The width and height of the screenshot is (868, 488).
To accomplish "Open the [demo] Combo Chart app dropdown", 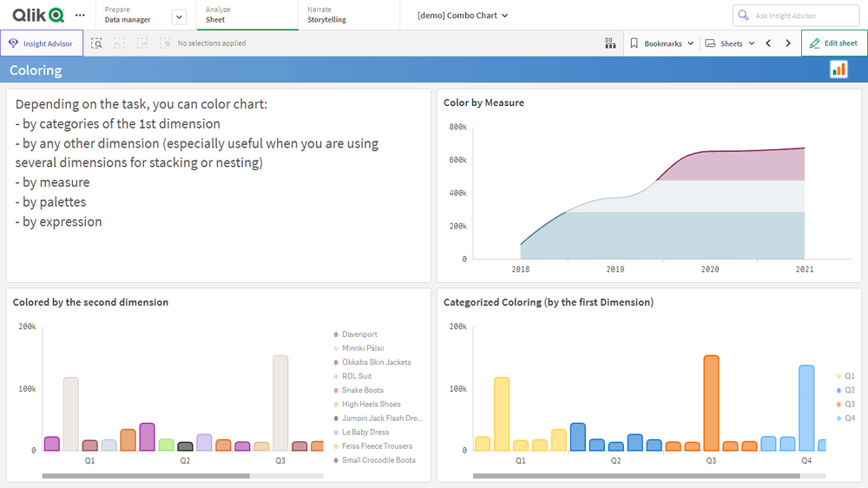I will pos(463,16).
